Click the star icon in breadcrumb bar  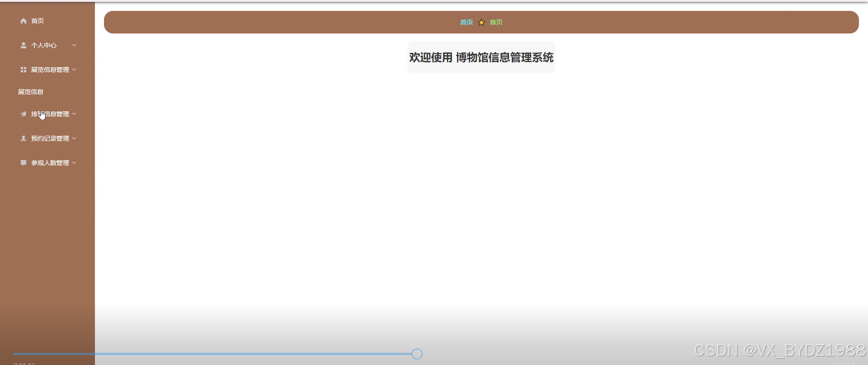pyautogui.click(x=481, y=22)
